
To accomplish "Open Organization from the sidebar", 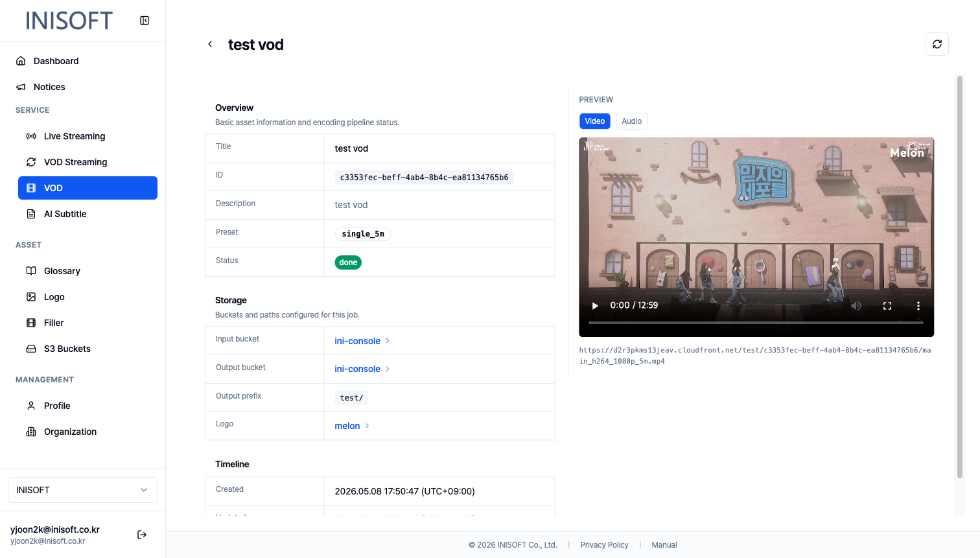I will pyautogui.click(x=87, y=432).
